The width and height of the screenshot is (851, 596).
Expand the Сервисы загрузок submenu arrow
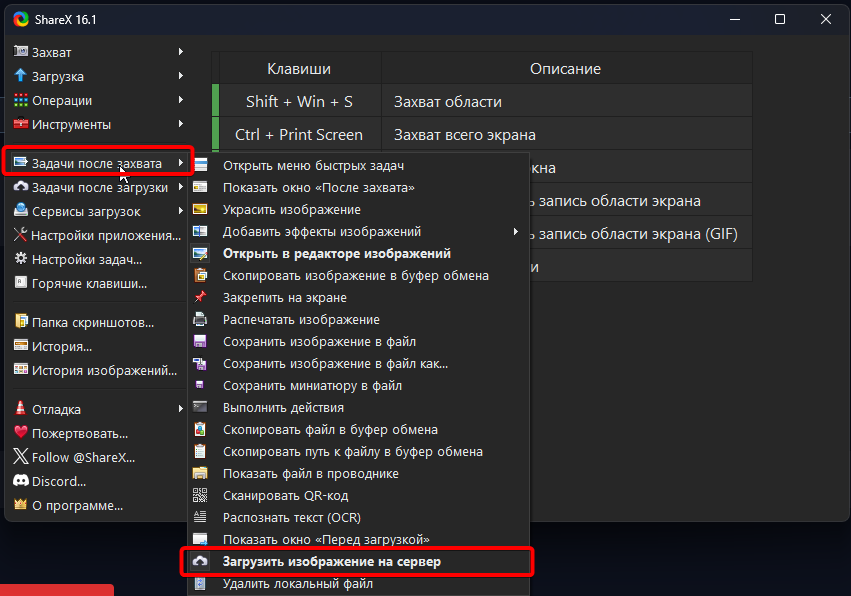click(181, 211)
